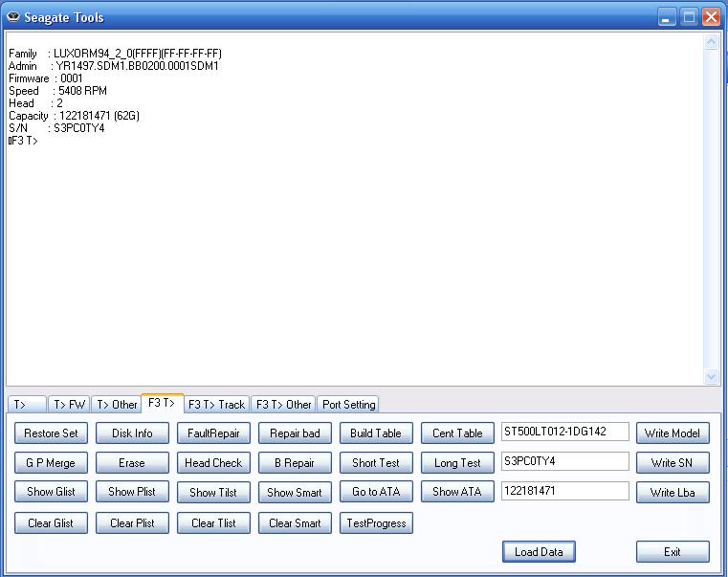Click the S/N : S3PC0TY4 line
The image size is (728, 577).
pyautogui.click(x=56, y=128)
